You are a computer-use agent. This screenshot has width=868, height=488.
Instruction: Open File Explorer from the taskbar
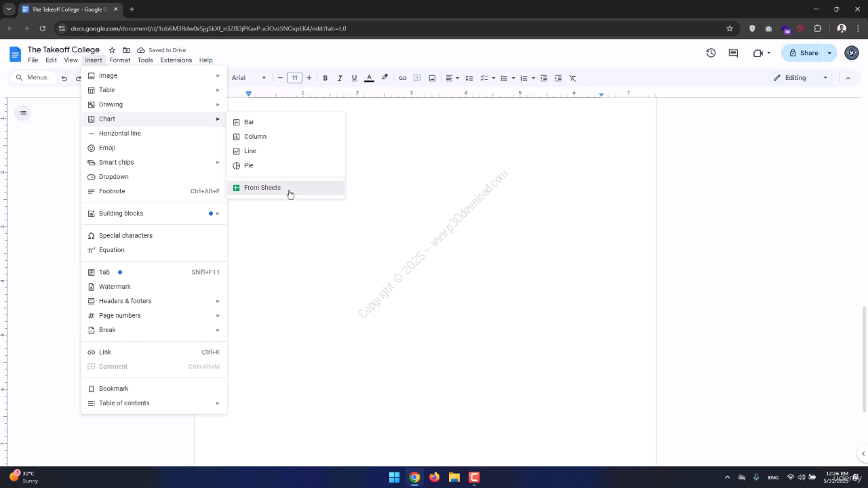coord(454,477)
